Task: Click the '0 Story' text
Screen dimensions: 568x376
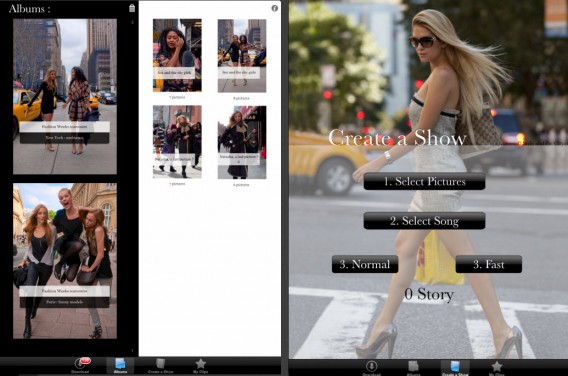Action: click(x=429, y=294)
